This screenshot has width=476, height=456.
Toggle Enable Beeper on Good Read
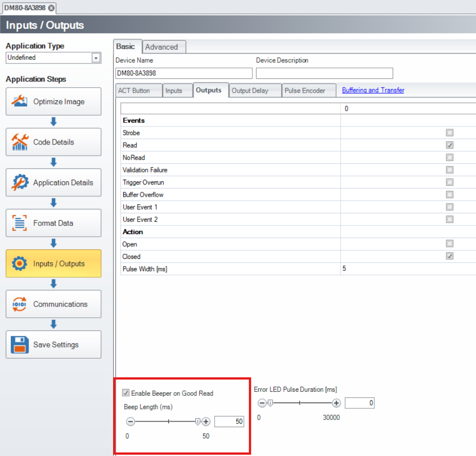click(x=126, y=393)
